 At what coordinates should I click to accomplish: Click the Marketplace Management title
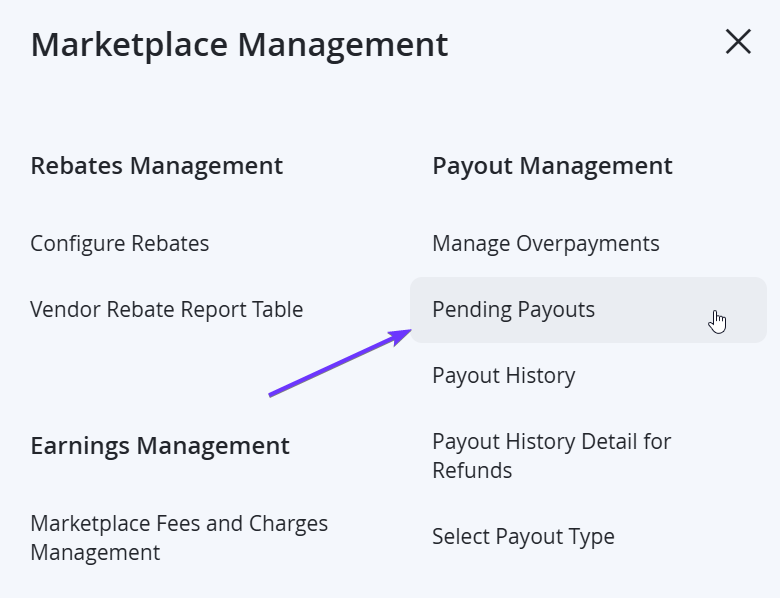click(x=239, y=45)
